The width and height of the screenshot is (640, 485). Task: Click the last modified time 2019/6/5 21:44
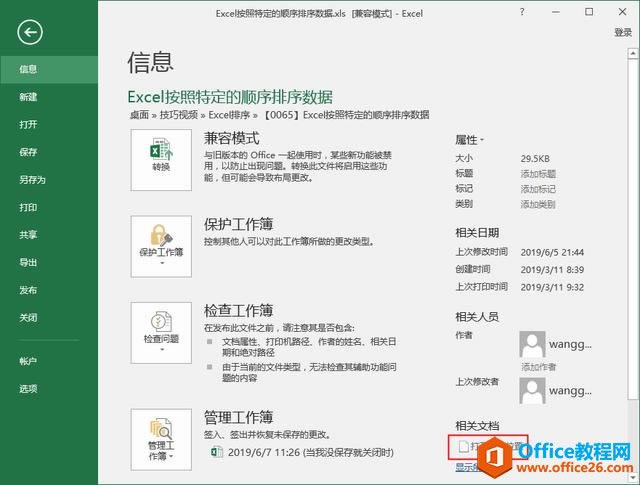552,252
